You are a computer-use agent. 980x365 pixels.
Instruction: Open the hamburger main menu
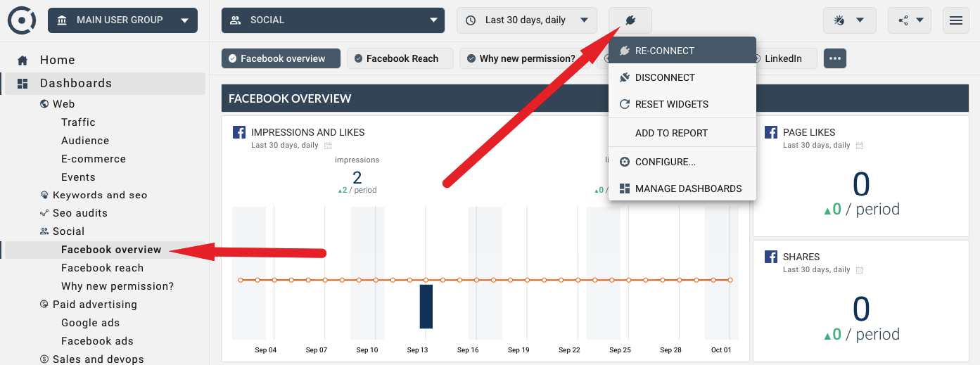[955, 20]
